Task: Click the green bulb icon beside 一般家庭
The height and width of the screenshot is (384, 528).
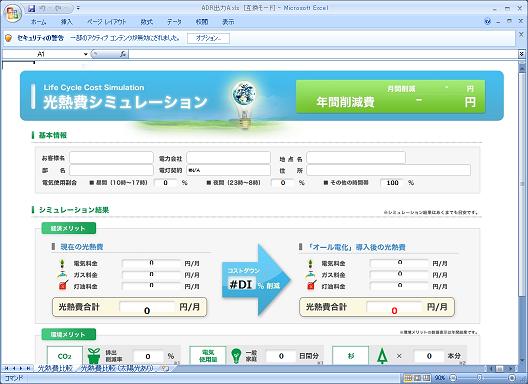Action: pos(236,356)
